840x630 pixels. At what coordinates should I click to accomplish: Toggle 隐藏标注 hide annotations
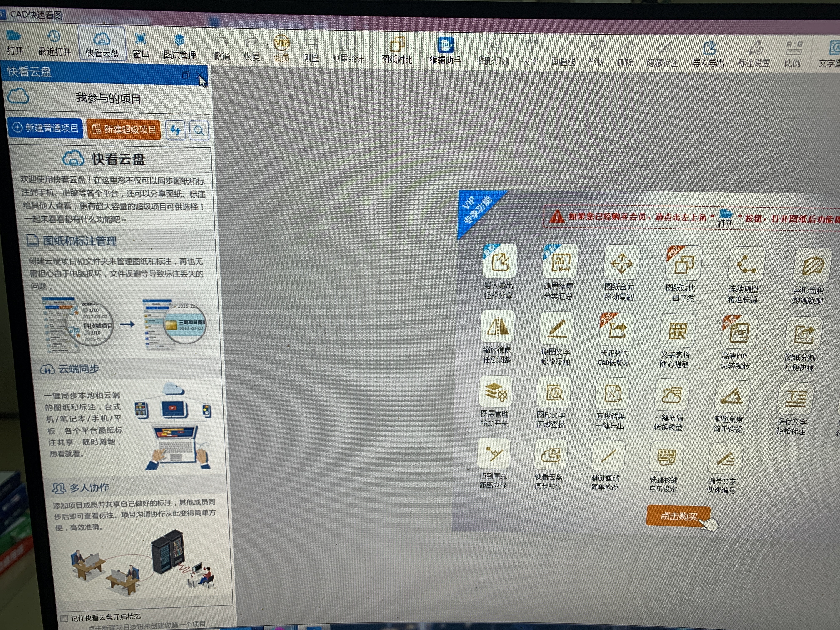[663, 55]
